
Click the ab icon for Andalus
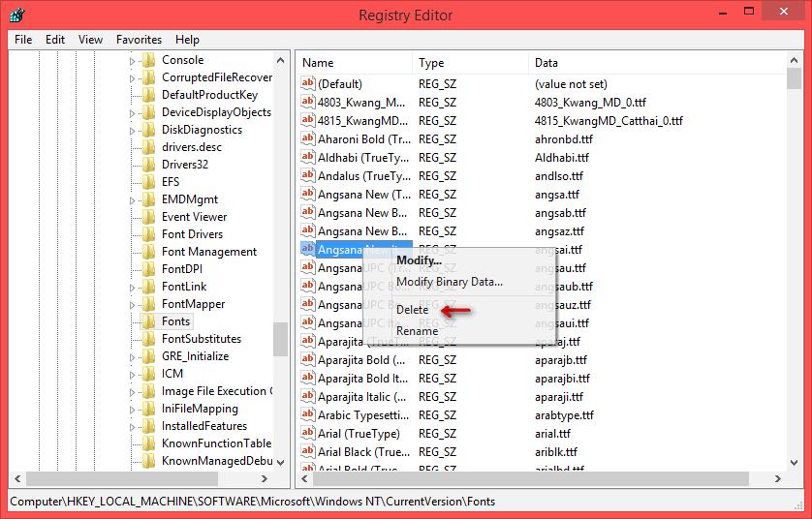click(307, 175)
